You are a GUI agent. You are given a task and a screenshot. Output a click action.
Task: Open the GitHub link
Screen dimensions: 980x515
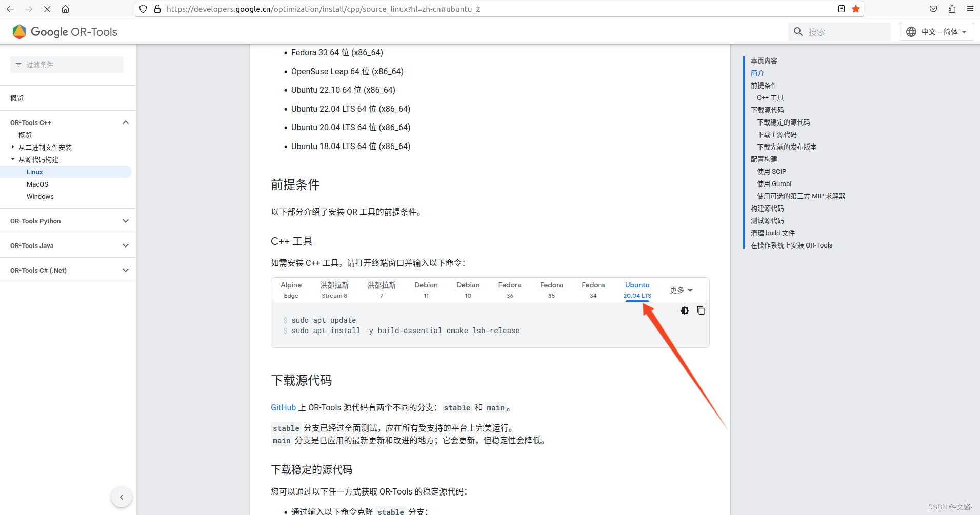(x=283, y=407)
